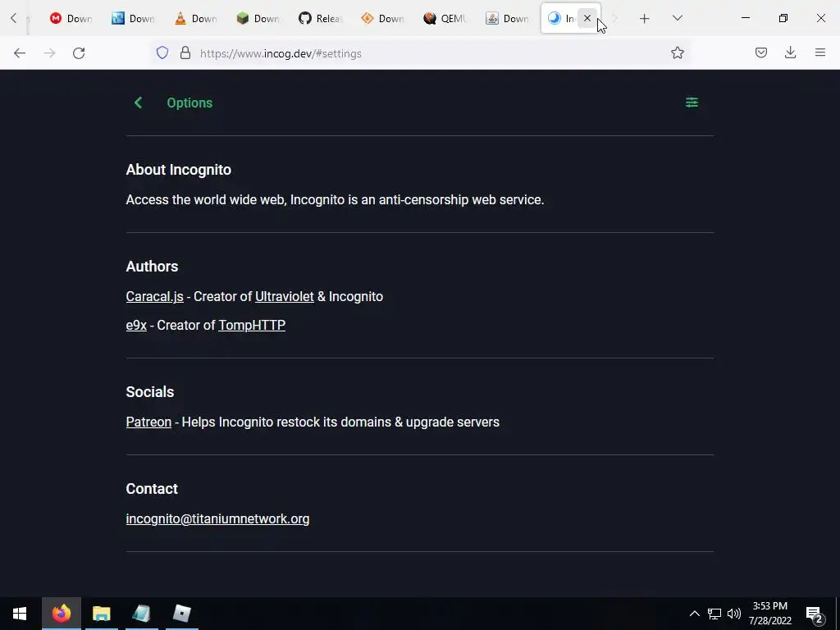
Task: Click the Firefox taskbar icon
Action: pyautogui.click(x=61, y=614)
